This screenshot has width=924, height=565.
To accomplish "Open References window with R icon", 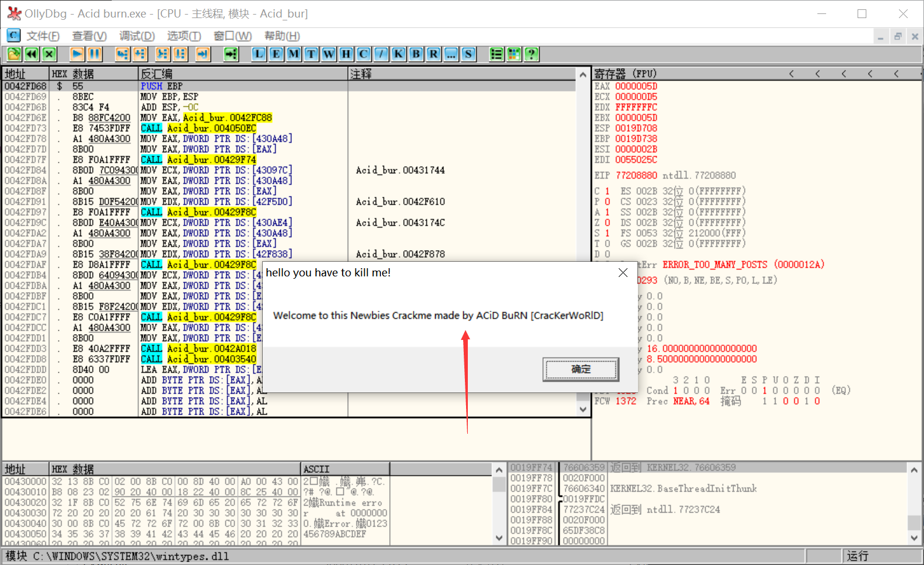I will pyautogui.click(x=433, y=54).
